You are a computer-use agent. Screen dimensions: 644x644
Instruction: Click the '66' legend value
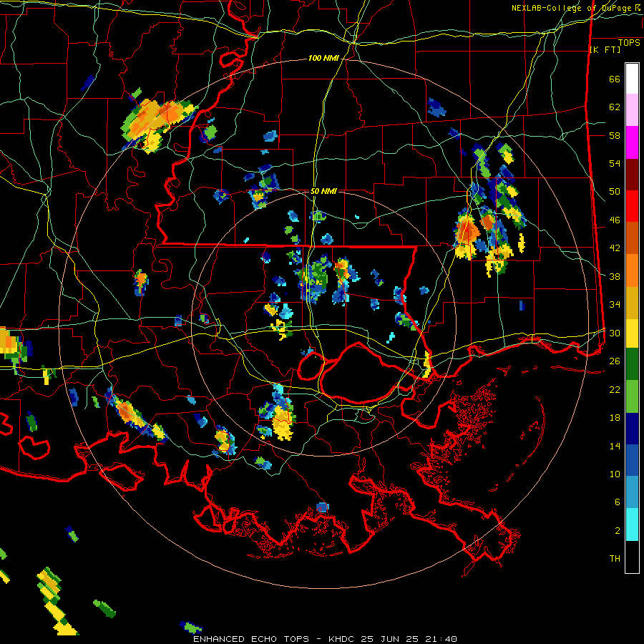coord(615,79)
